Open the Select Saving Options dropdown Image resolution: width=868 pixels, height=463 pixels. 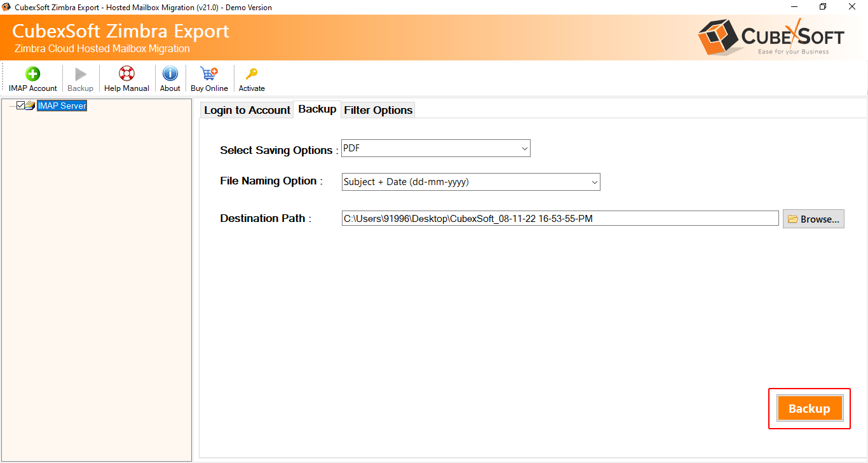[436, 148]
